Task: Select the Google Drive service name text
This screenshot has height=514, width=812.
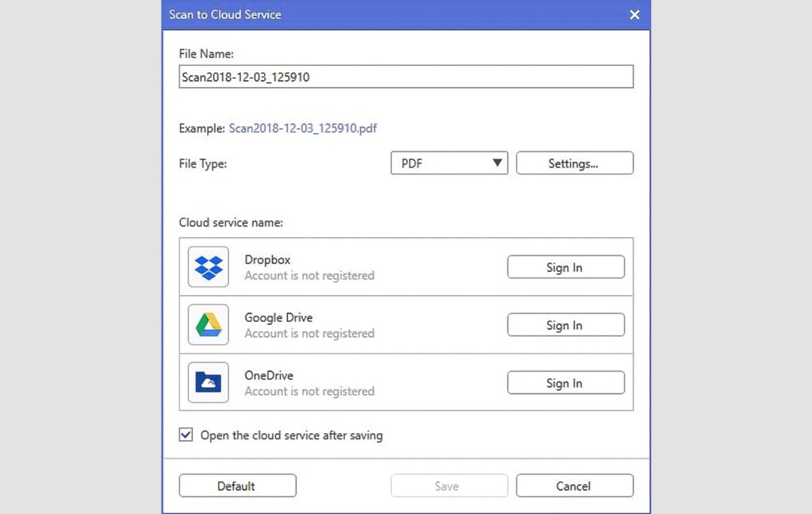Action: point(278,317)
